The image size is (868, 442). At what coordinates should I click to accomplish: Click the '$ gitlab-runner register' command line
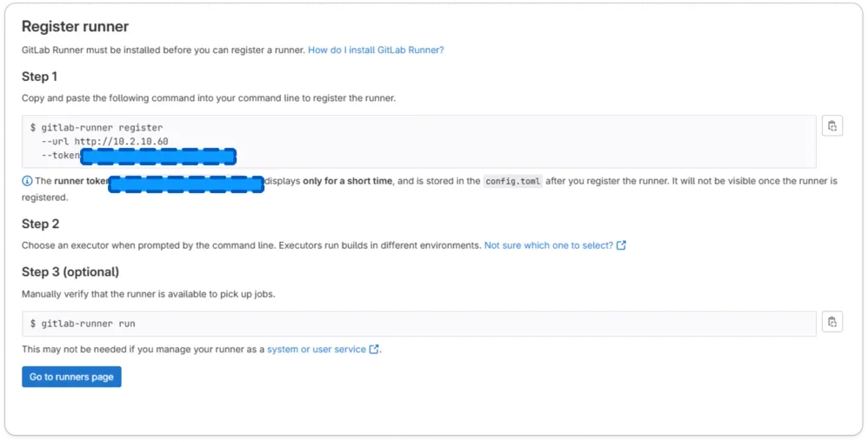[x=96, y=128]
